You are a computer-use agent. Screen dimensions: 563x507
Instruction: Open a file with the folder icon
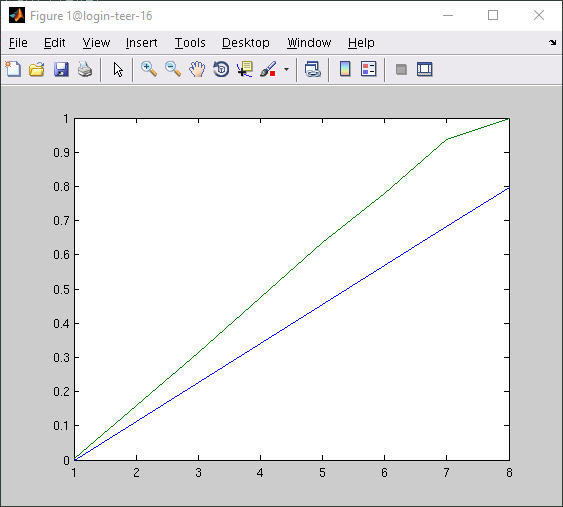[x=37, y=69]
